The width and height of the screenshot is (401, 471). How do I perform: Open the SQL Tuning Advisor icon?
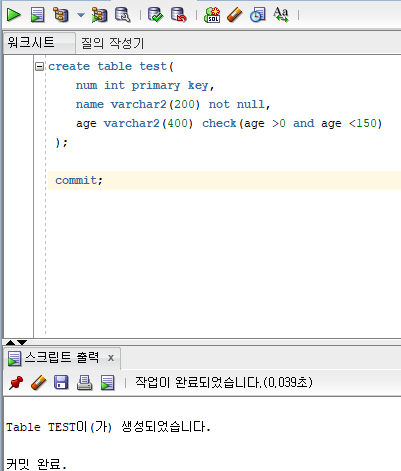click(123, 15)
